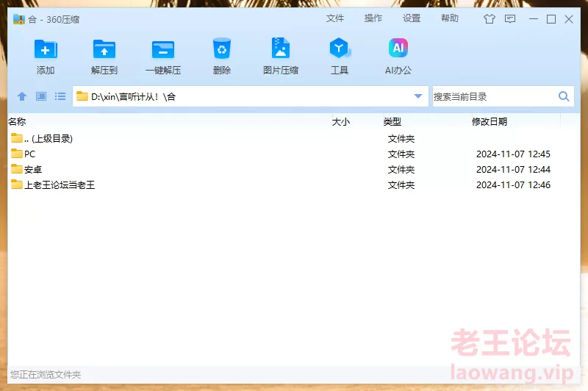Select the '安卓' folder name
The image size is (588, 391).
click(x=33, y=170)
